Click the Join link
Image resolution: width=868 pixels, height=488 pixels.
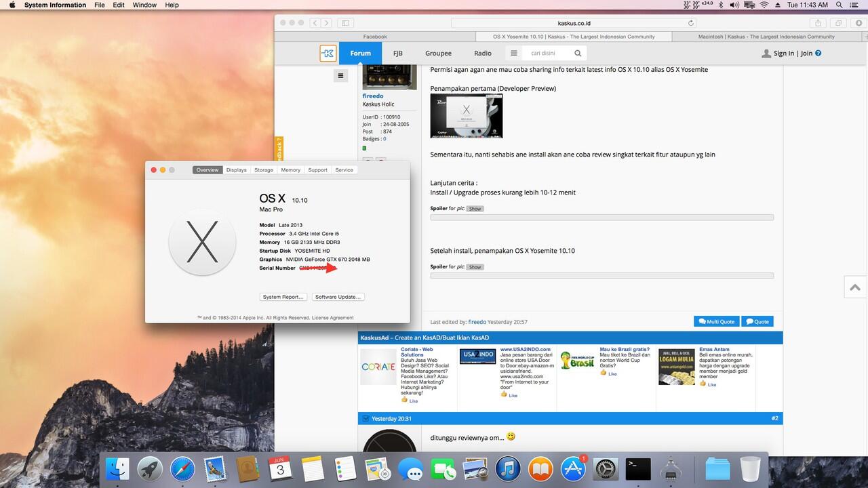point(806,54)
